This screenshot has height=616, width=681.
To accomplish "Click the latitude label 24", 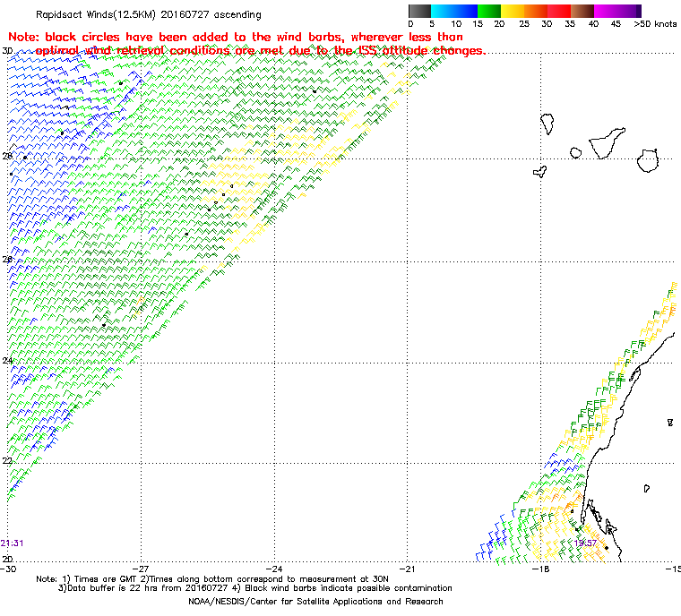I will click(7, 360).
